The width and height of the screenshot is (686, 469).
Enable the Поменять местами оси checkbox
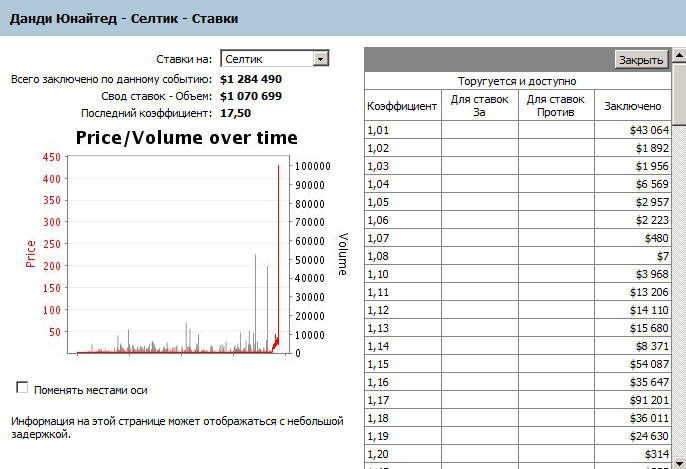22,388
